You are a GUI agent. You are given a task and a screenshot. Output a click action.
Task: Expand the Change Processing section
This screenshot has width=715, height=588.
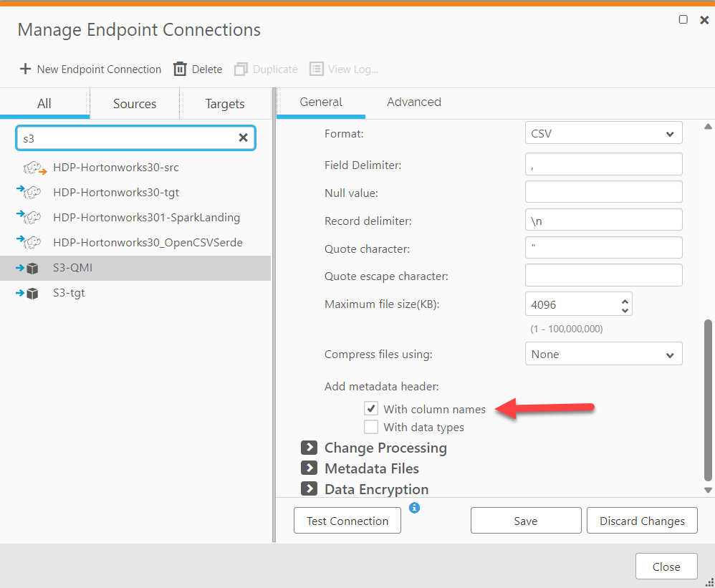click(309, 448)
